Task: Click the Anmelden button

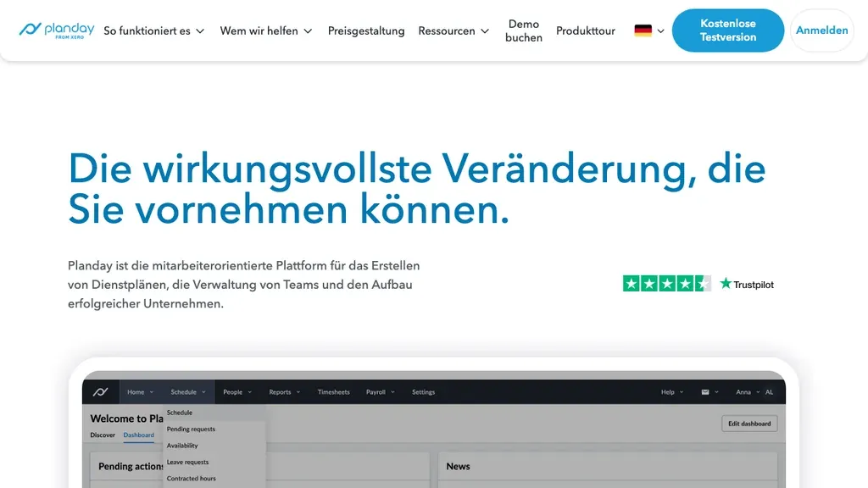Action: pyautogui.click(x=821, y=30)
